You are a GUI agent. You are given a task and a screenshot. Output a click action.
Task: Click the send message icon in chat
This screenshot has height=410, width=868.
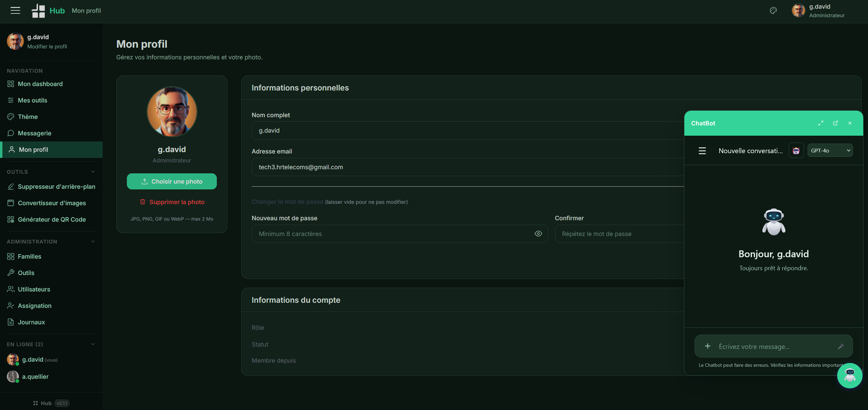(841, 346)
